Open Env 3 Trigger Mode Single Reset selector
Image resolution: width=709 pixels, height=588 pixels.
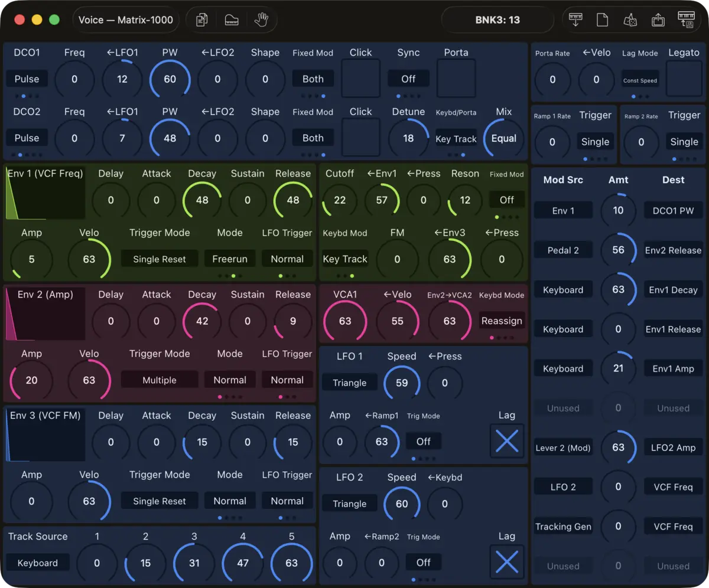point(160,501)
